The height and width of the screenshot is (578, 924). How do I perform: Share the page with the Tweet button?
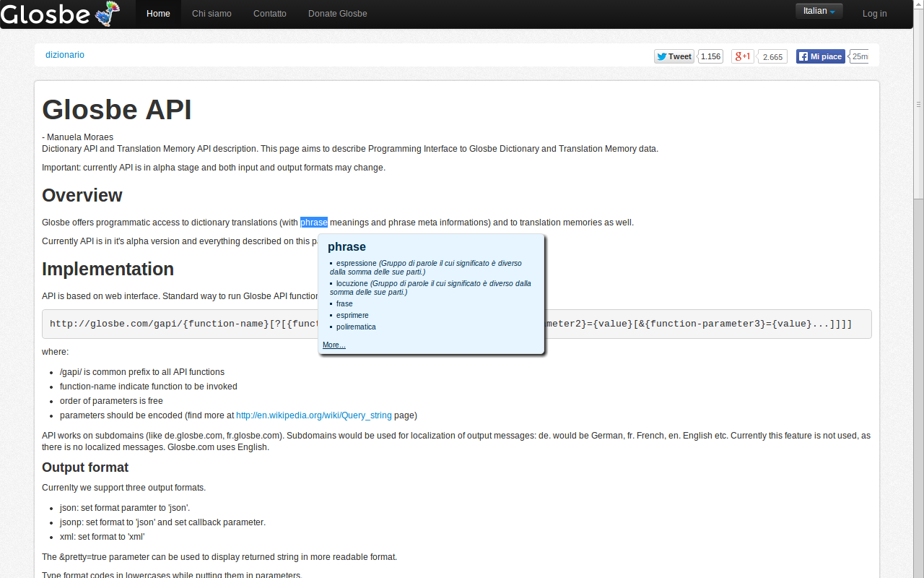coord(674,56)
